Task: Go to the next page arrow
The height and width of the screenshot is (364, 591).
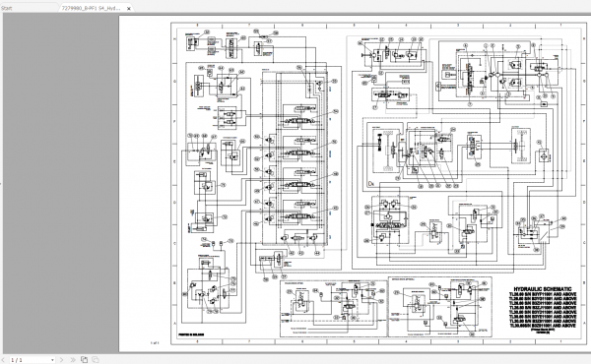Action: [x=62, y=360]
